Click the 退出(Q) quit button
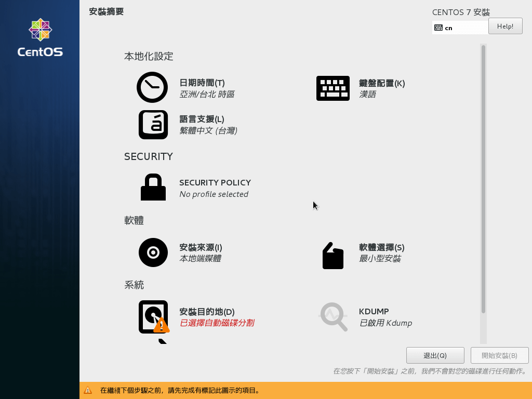 [x=435, y=355]
